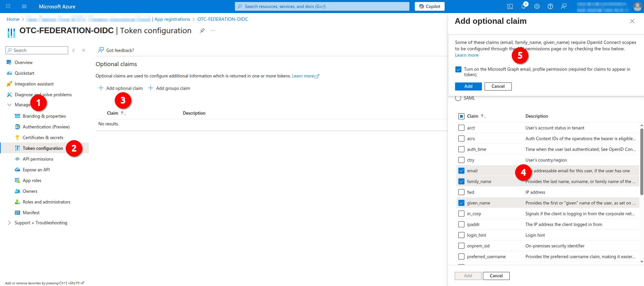Open the notifications bell icon
The width and height of the screenshot is (644, 286).
524,6
